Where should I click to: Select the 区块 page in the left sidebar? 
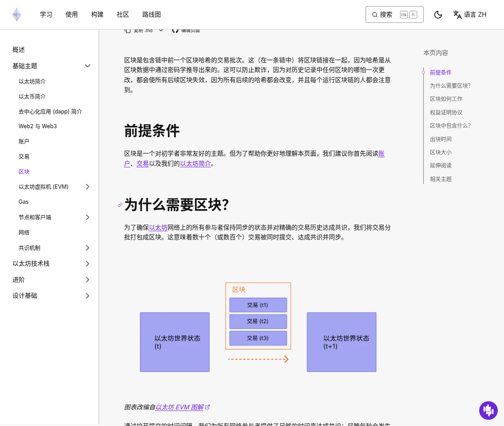point(24,172)
